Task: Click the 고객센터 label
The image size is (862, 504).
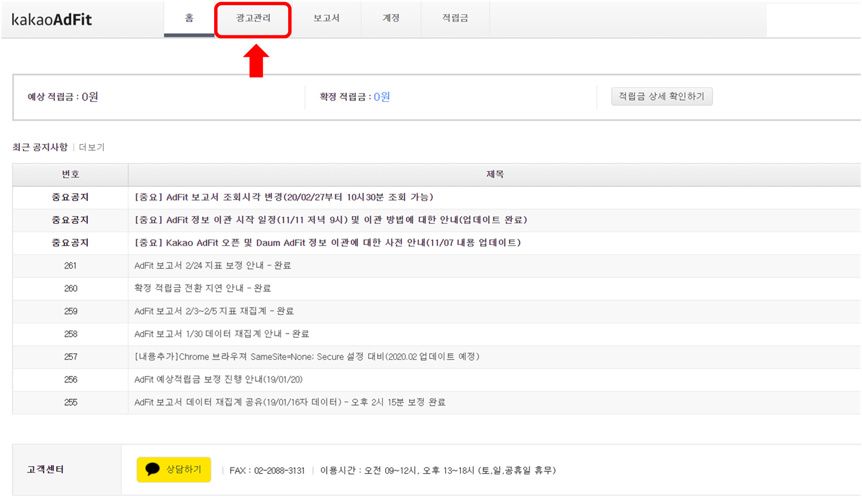Action: (x=45, y=470)
